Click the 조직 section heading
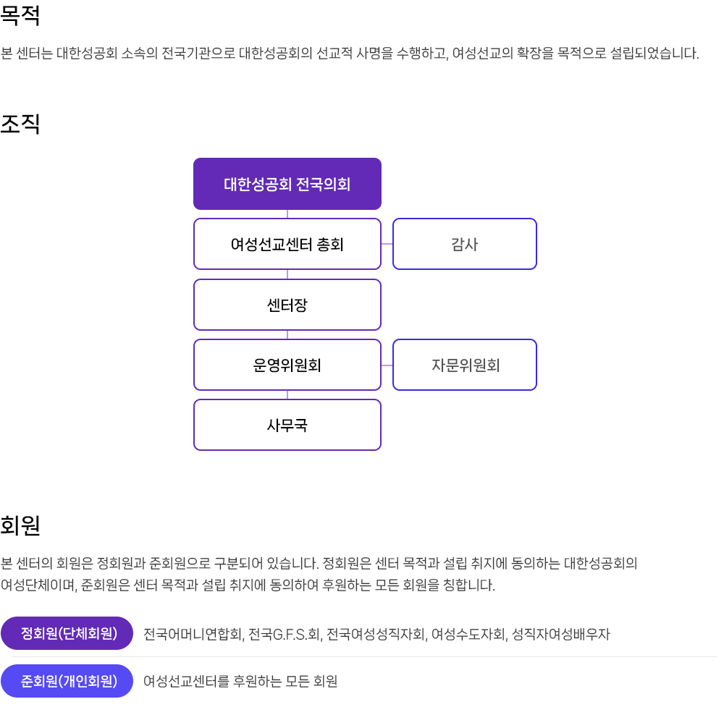Screen dimensions: 724x728 pos(20,124)
